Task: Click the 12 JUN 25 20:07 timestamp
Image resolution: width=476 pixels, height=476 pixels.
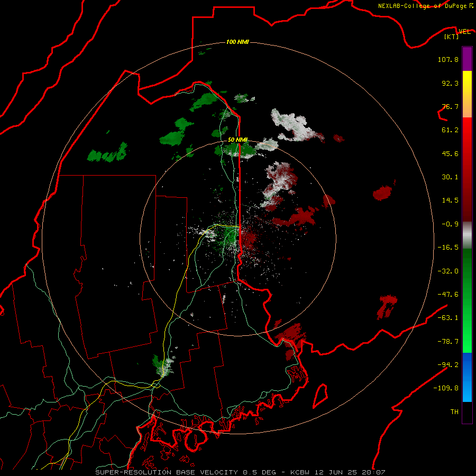Action: [x=350, y=472]
